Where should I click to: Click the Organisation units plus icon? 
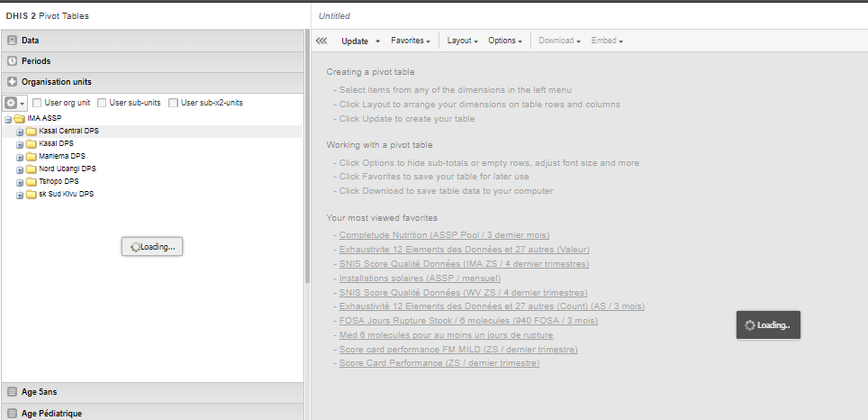(13, 82)
